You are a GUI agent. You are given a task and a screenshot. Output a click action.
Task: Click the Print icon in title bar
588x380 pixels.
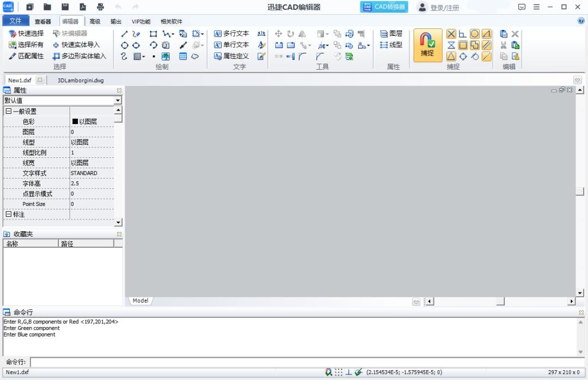pyautogui.click(x=100, y=7)
